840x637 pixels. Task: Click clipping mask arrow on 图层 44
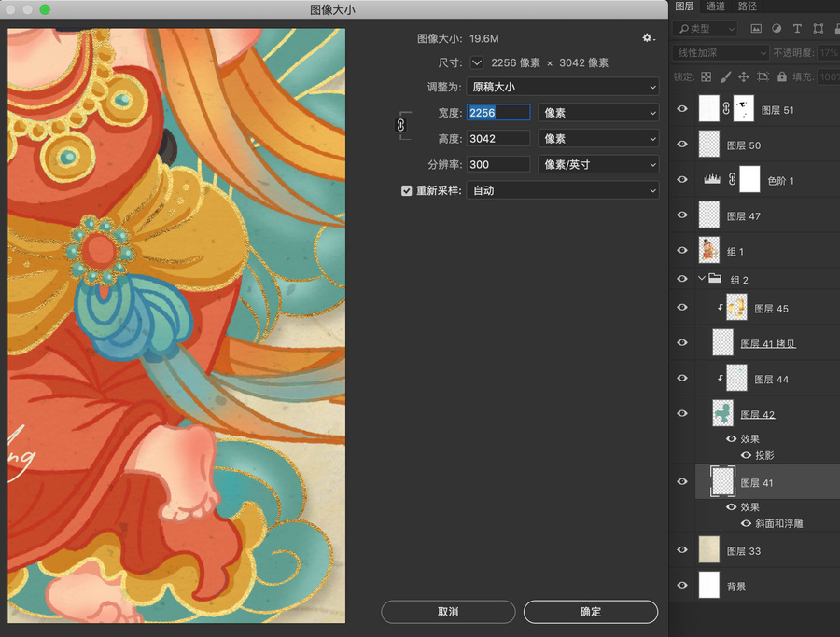[x=721, y=378]
